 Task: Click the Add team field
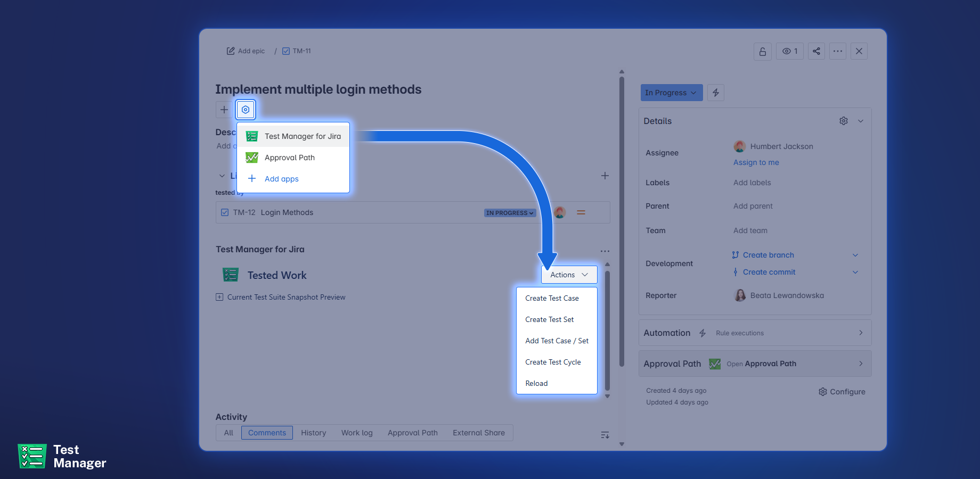tap(750, 230)
